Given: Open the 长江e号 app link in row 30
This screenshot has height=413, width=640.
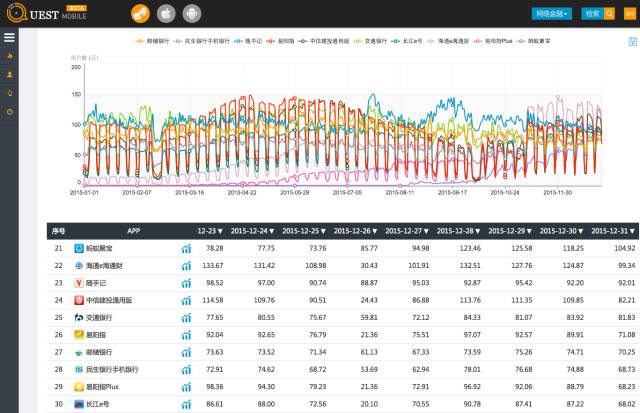Looking at the screenshot, I should [98, 404].
